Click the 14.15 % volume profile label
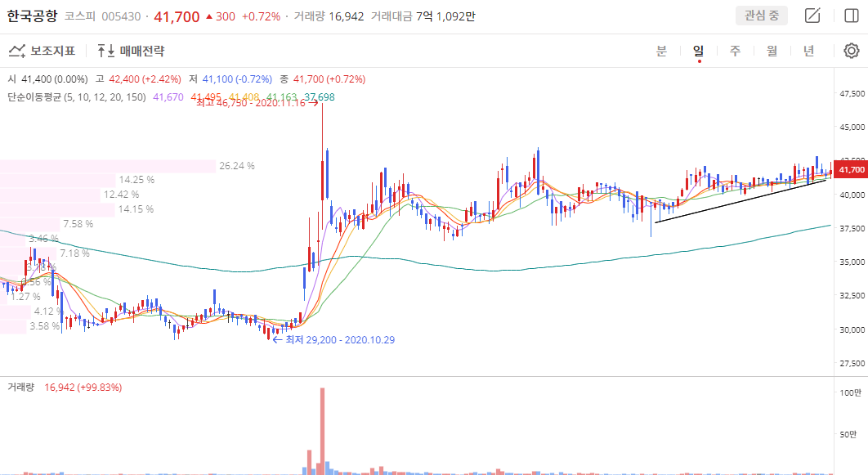The width and height of the screenshot is (868, 475). click(x=136, y=209)
